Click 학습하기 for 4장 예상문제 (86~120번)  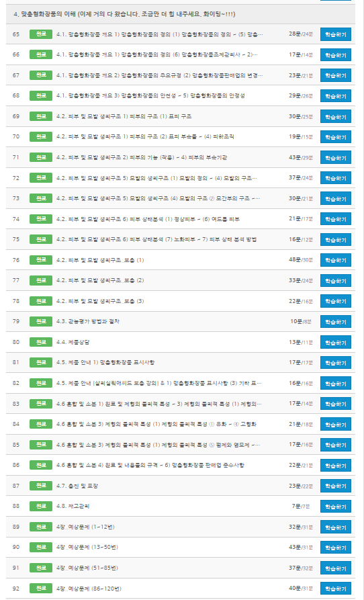(x=335, y=589)
